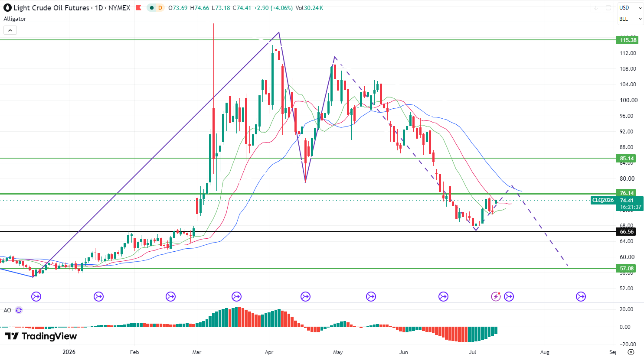
Task: Click the rollover marker above January 2026
Action: click(x=98, y=296)
